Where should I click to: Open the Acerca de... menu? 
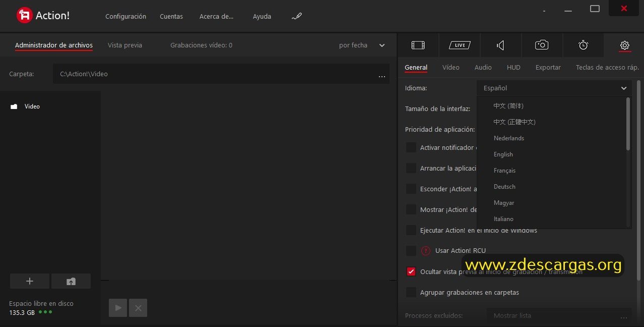217,16
